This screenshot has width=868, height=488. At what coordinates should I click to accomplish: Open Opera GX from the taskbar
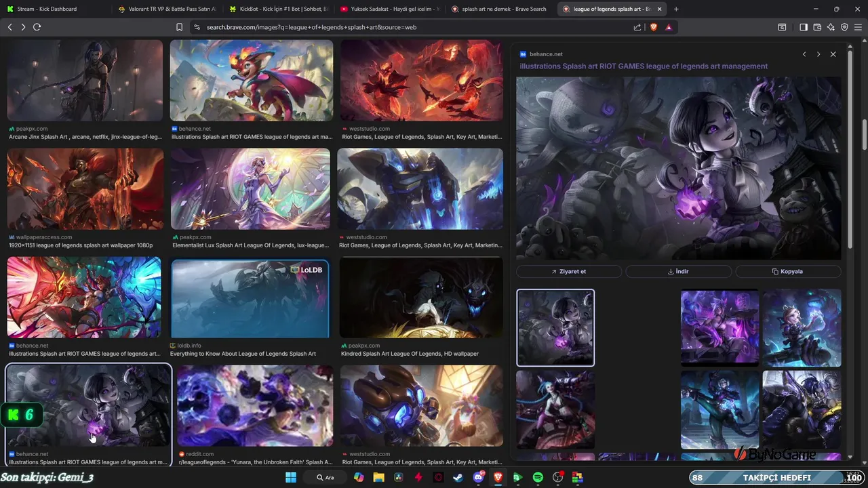click(439, 477)
